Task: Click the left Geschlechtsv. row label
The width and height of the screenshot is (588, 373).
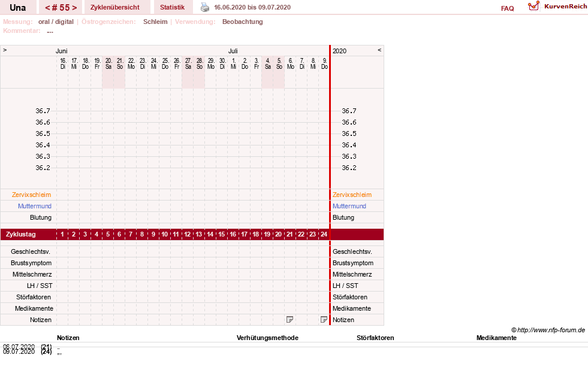Action: point(31,251)
